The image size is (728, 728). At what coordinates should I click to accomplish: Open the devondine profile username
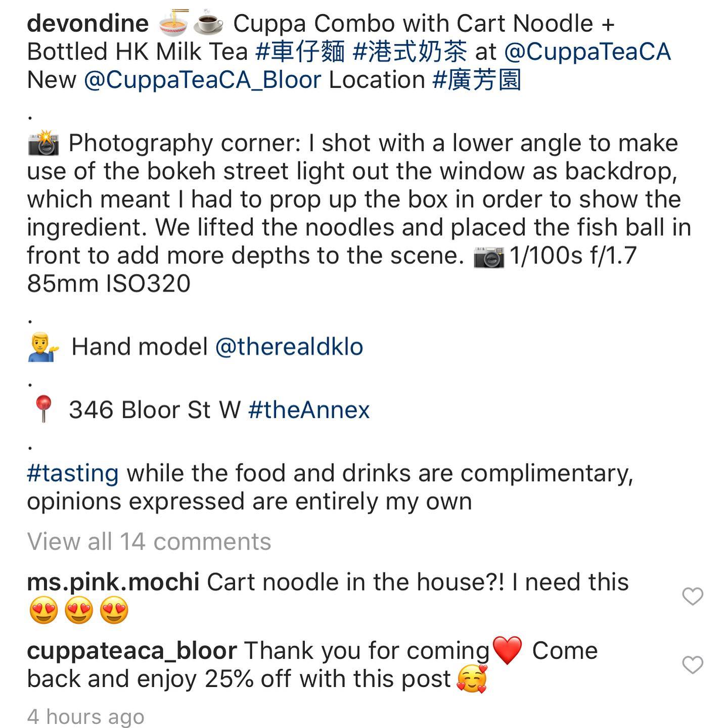pos(87,23)
